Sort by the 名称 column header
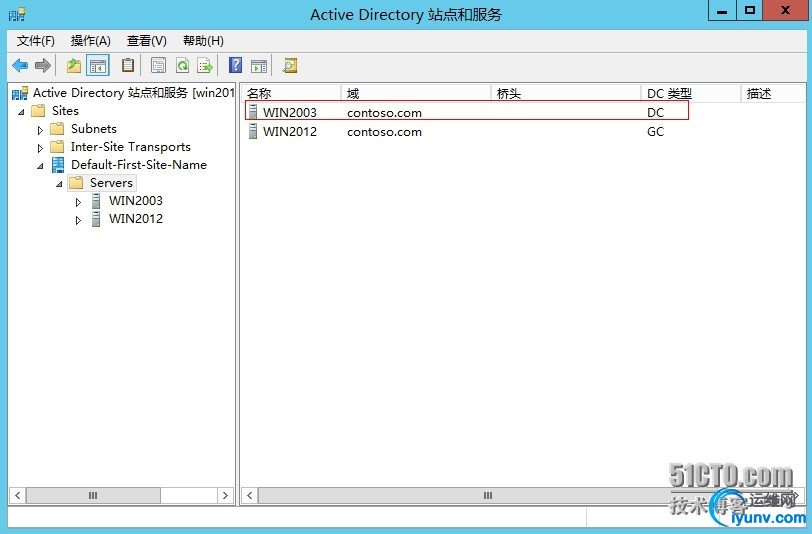Viewport: 812px width, 534px height. [x=292, y=93]
